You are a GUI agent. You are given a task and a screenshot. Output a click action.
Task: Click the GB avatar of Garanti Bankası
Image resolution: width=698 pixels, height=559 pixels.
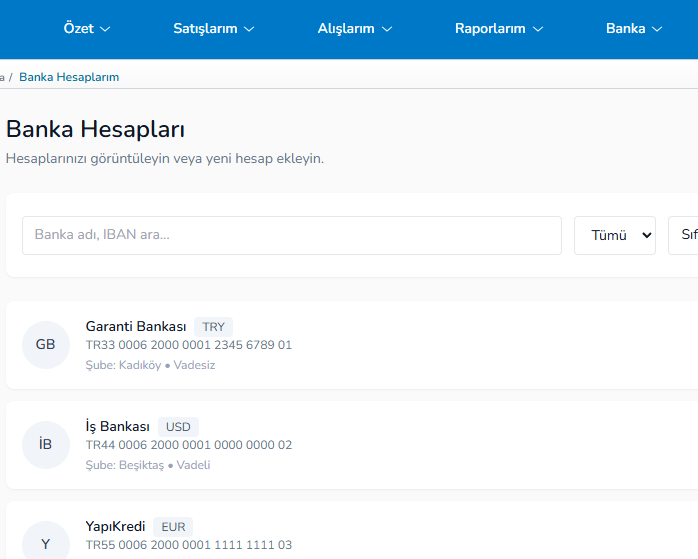point(46,344)
